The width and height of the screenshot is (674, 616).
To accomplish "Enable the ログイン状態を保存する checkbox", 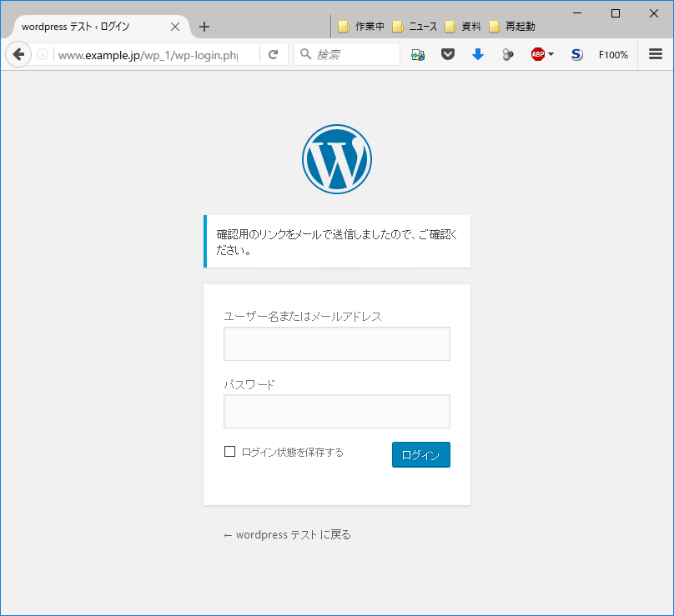I will pos(230,452).
